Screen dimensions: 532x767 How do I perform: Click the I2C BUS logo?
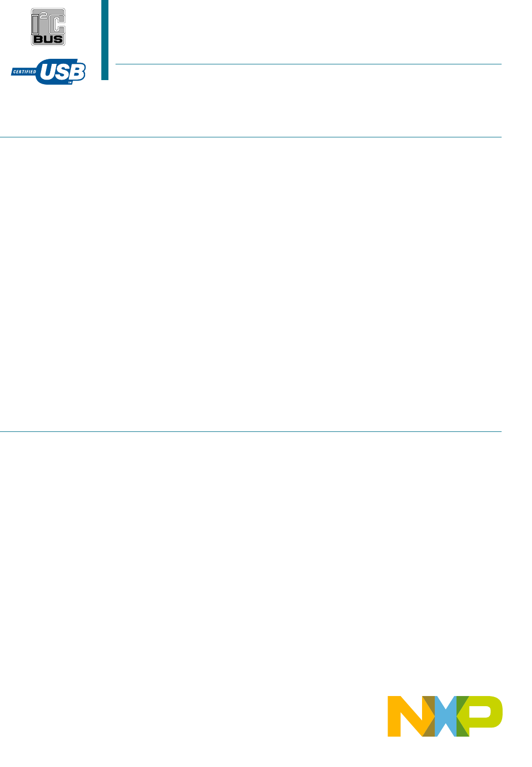[x=48, y=27]
